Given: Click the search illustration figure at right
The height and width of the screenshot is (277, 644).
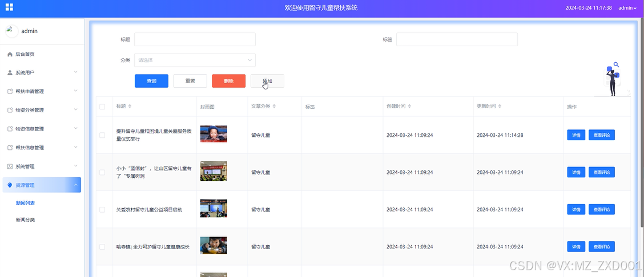Looking at the screenshot, I should 613,79.
